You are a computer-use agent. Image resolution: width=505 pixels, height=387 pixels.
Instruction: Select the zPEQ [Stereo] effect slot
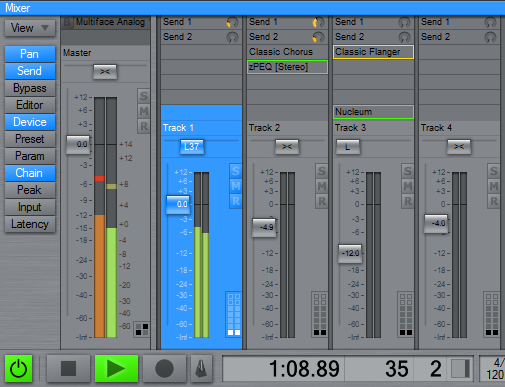[287, 67]
